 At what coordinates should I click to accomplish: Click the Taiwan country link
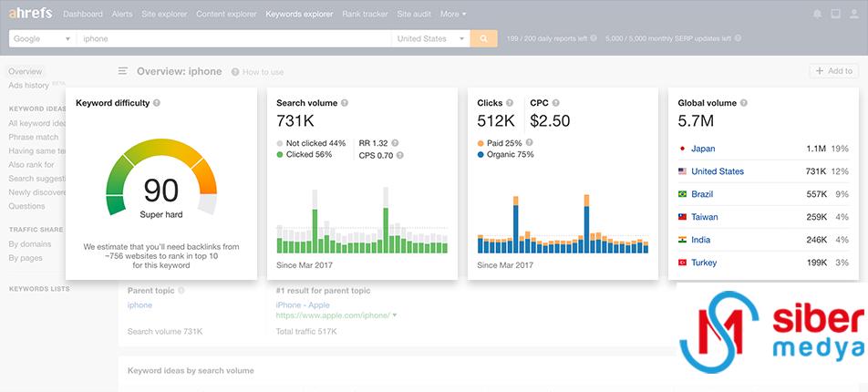pos(704,217)
